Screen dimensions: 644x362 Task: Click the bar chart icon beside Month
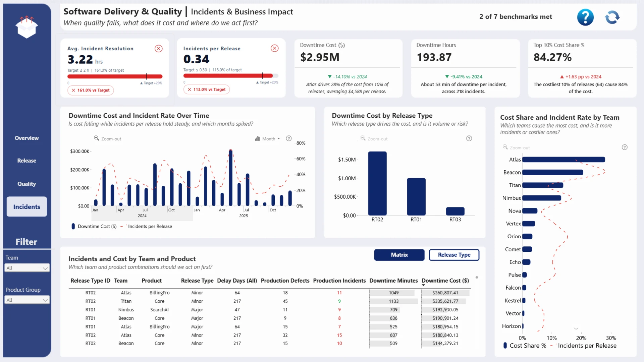258,138
